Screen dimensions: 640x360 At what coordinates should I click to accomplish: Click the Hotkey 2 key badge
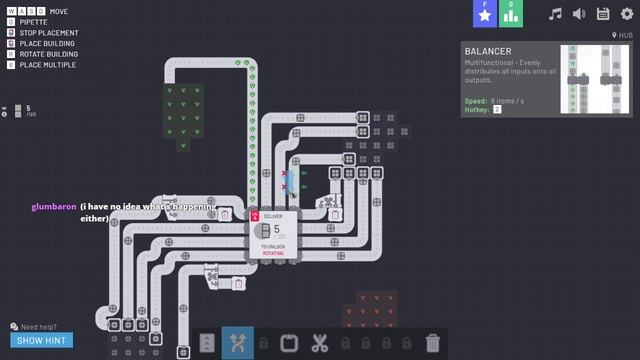[497, 109]
